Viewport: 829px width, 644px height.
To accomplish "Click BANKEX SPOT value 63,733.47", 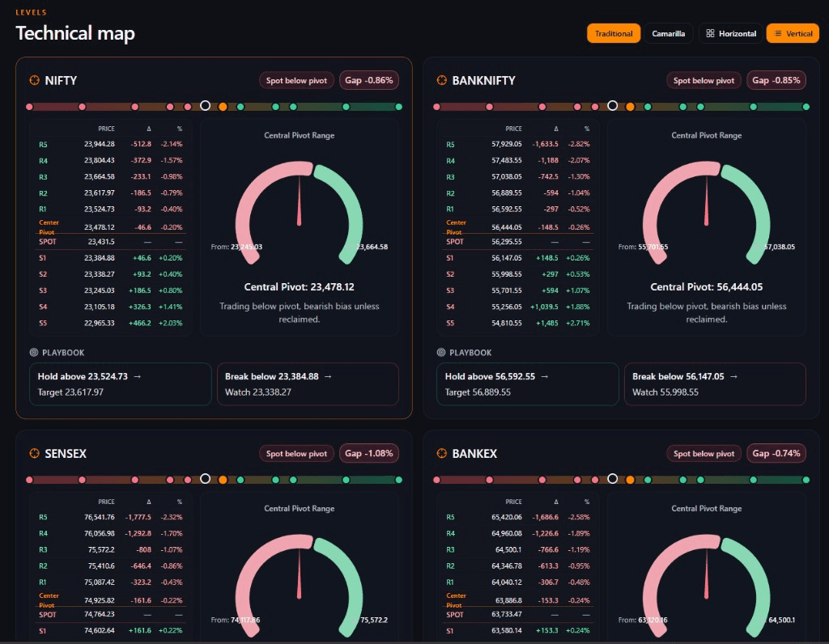I will point(507,614).
